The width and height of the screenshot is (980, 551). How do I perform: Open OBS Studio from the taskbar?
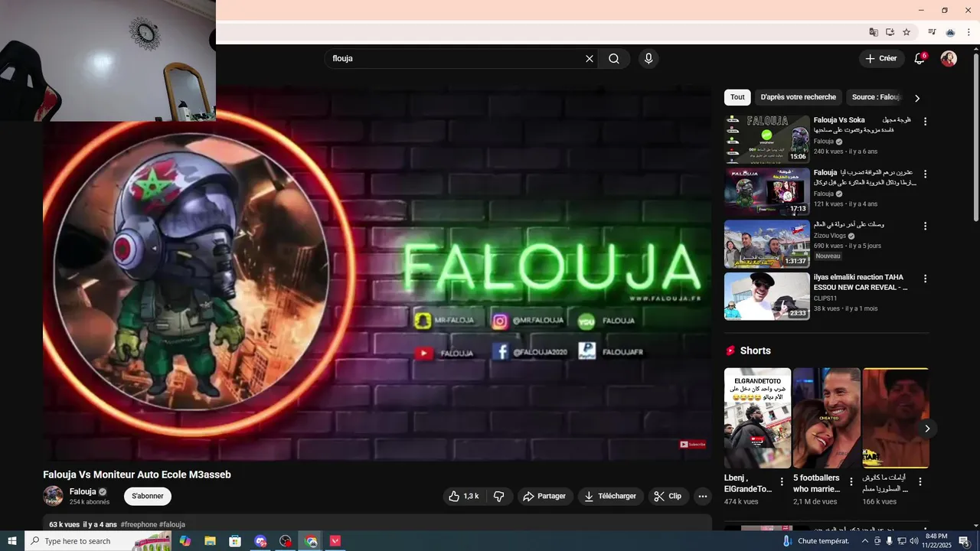click(x=286, y=541)
